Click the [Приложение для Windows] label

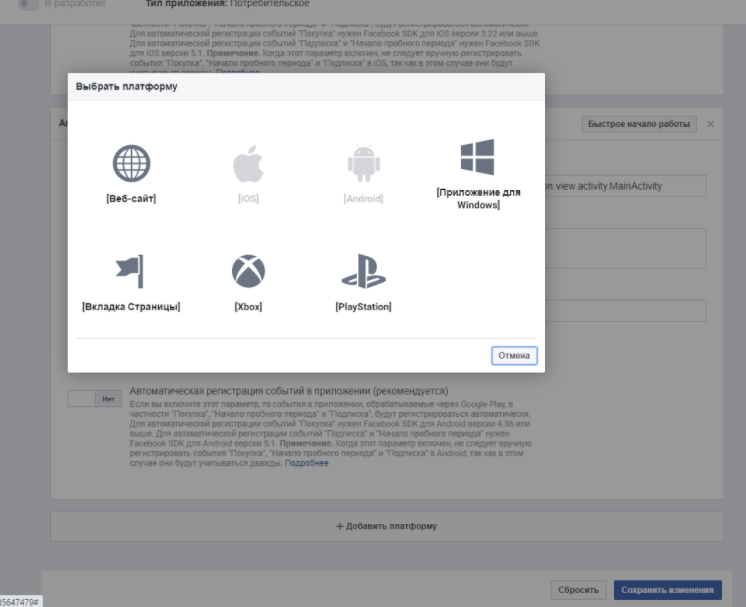click(478, 198)
